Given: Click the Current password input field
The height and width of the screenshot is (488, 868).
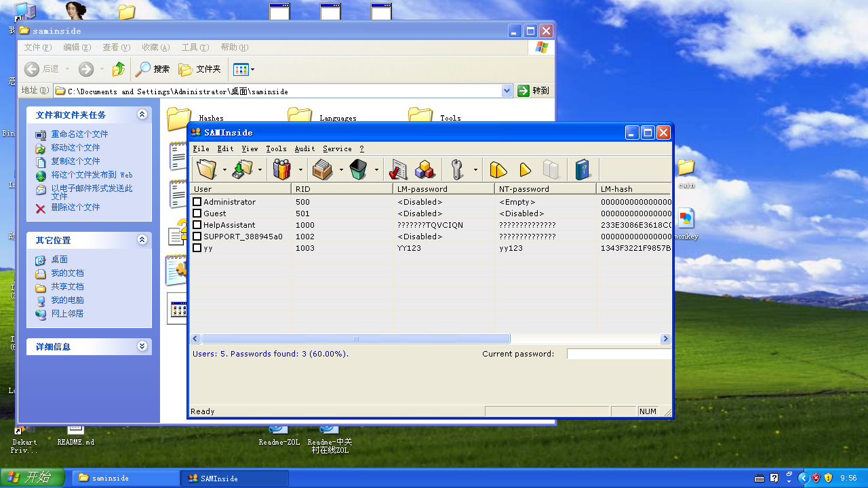Looking at the screenshot, I should 619,354.
